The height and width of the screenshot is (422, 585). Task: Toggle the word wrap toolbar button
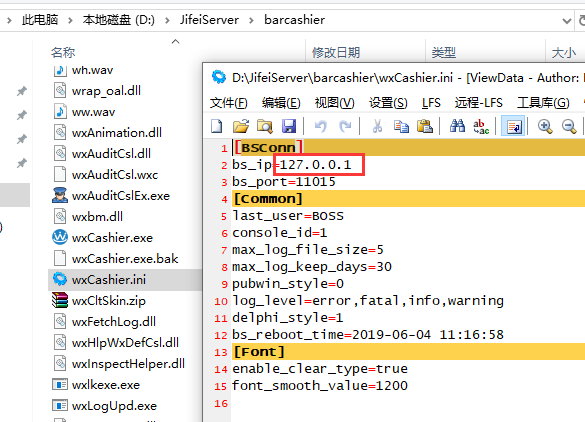click(x=513, y=126)
